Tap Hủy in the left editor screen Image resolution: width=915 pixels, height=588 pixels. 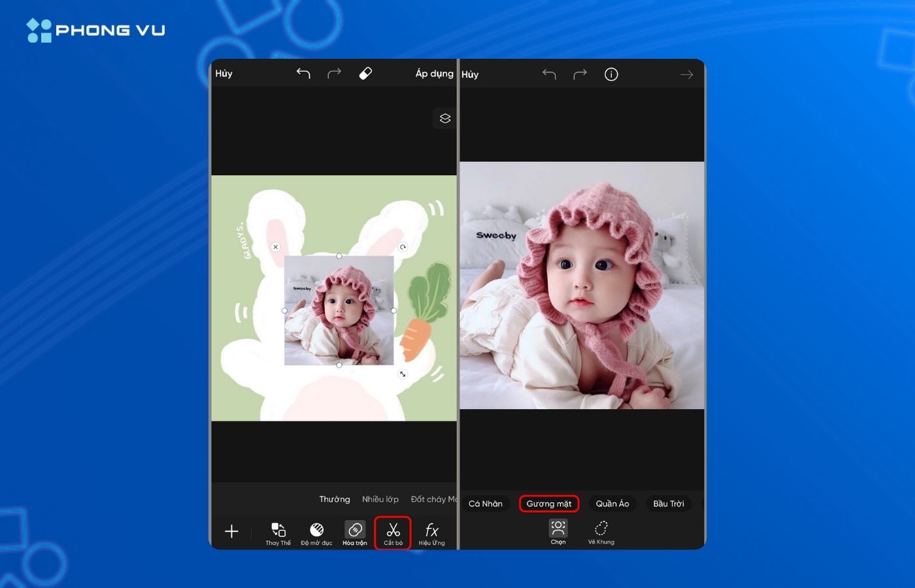(x=224, y=73)
